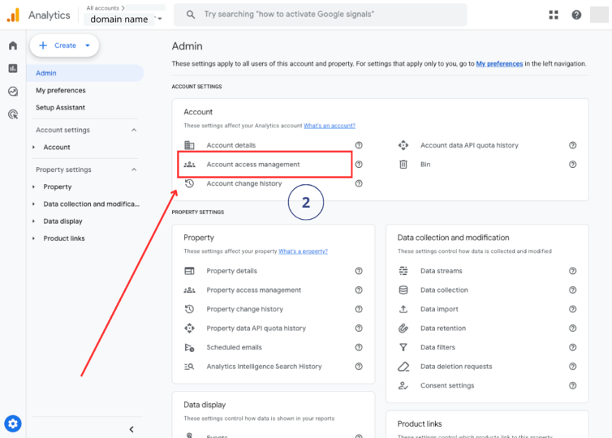
Task: Click the Data deletion requests eraser icon
Action: [403, 367]
